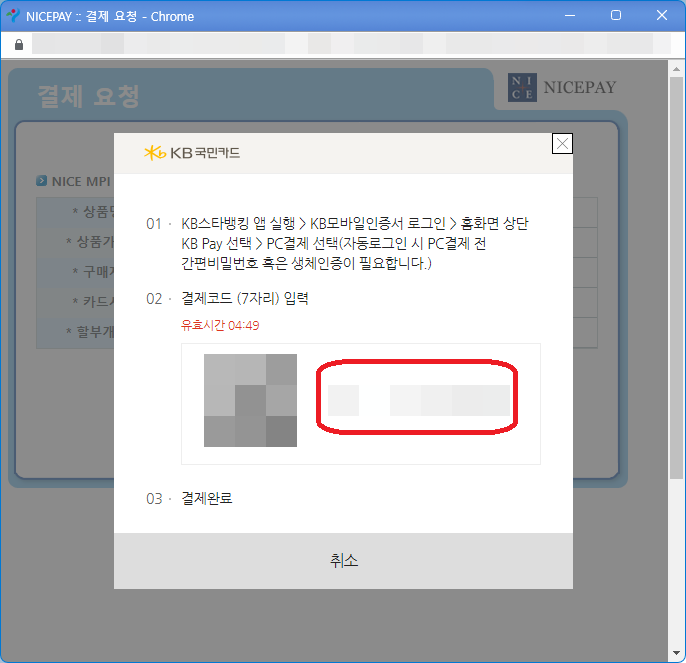The height and width of the screenshot is (663, 686).
Task: Click the padlock icon in address bar
Action: tap(19, 45)
